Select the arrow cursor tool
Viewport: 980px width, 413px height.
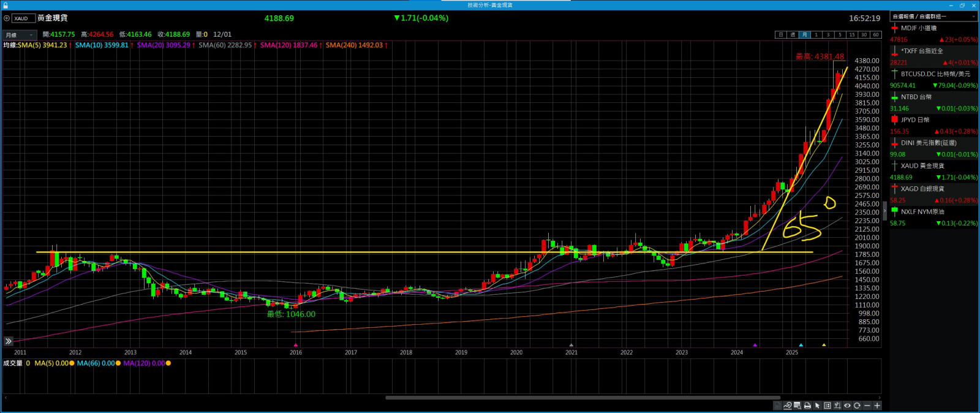(x=817, y=406)
